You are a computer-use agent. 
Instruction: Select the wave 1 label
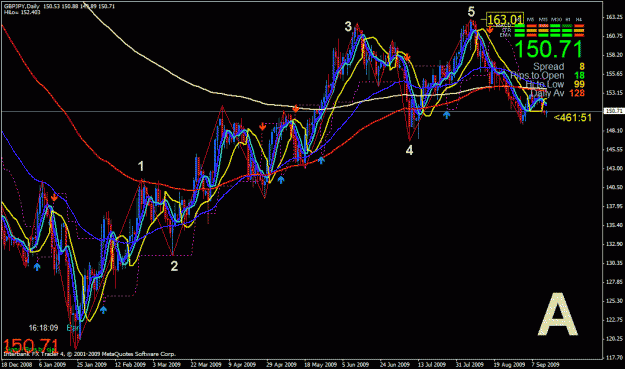pyautogui.click(x=141, y=166)
